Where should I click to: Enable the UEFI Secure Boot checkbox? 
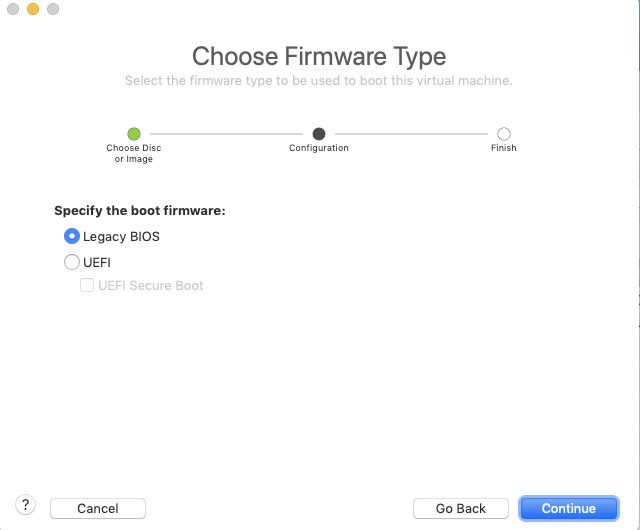pos(87,285)
